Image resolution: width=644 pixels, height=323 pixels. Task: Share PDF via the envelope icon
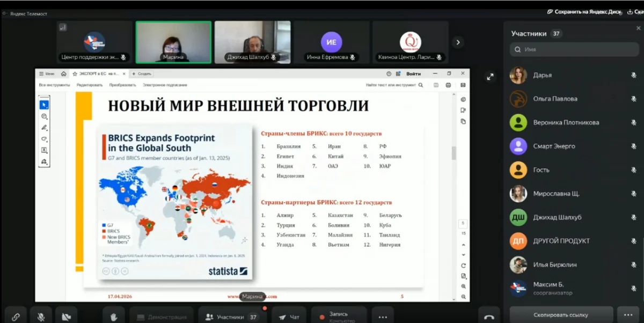tap(463, 85)
